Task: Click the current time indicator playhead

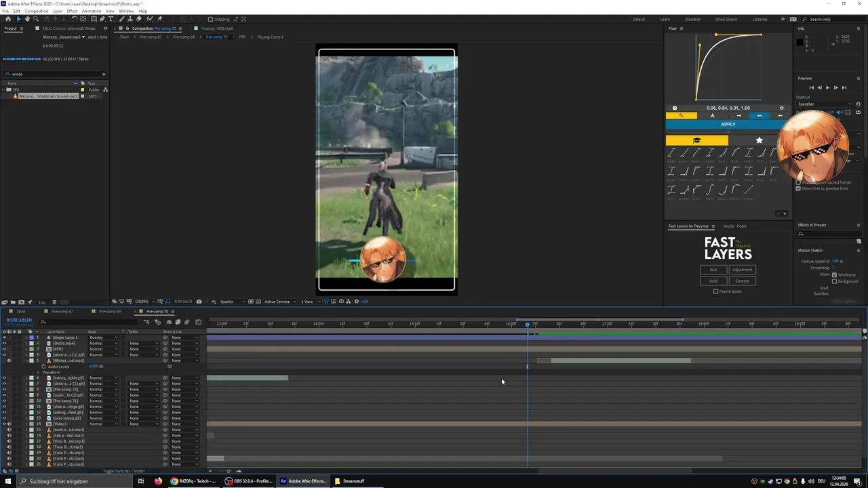Action: point(527,325)
